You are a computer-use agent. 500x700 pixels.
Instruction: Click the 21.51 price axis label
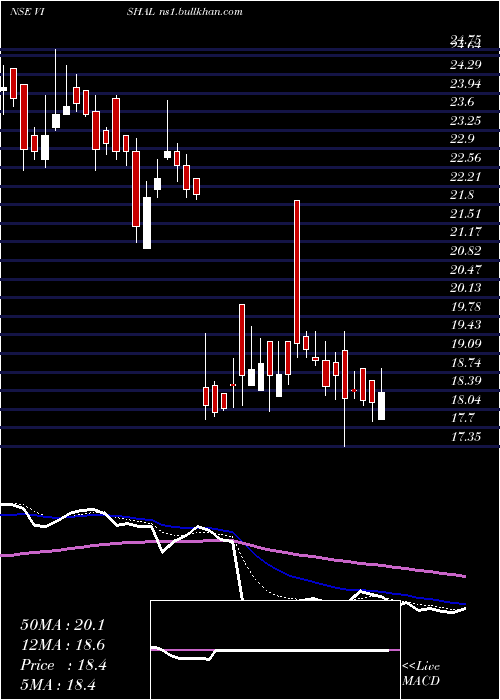465,214
